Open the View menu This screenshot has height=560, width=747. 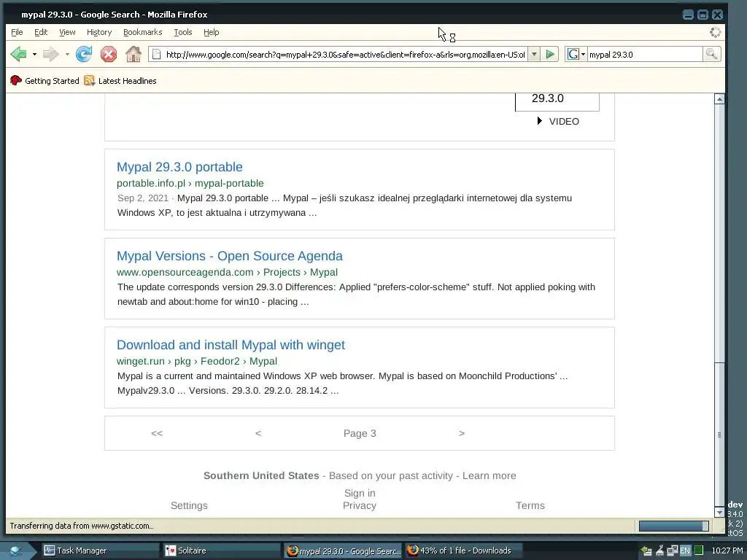(67, 32)
